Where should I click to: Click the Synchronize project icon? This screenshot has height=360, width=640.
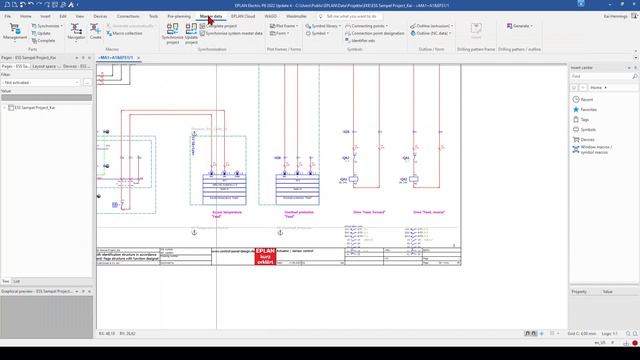point(172,33)
